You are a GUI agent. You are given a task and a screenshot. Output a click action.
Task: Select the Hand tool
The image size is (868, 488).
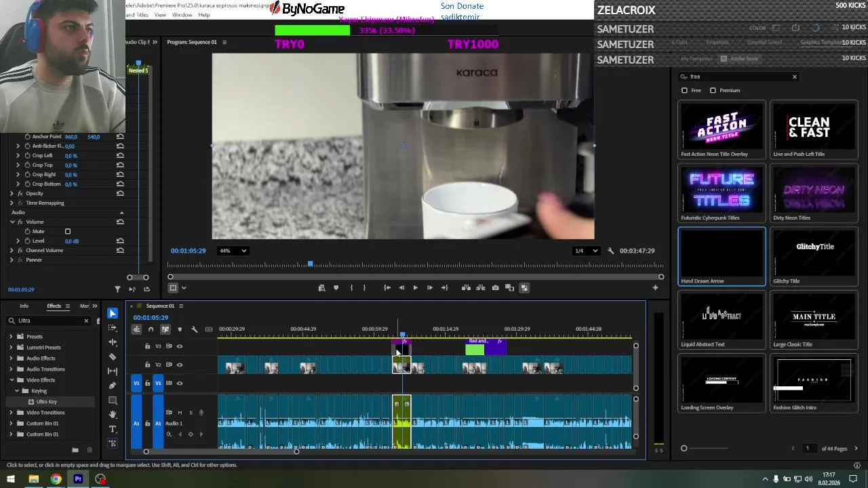[x=113, y=414]
